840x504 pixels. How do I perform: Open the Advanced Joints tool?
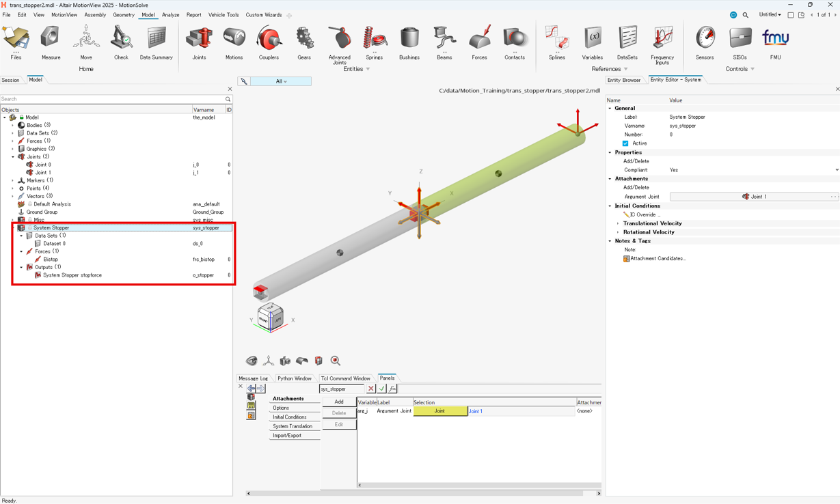339,44
